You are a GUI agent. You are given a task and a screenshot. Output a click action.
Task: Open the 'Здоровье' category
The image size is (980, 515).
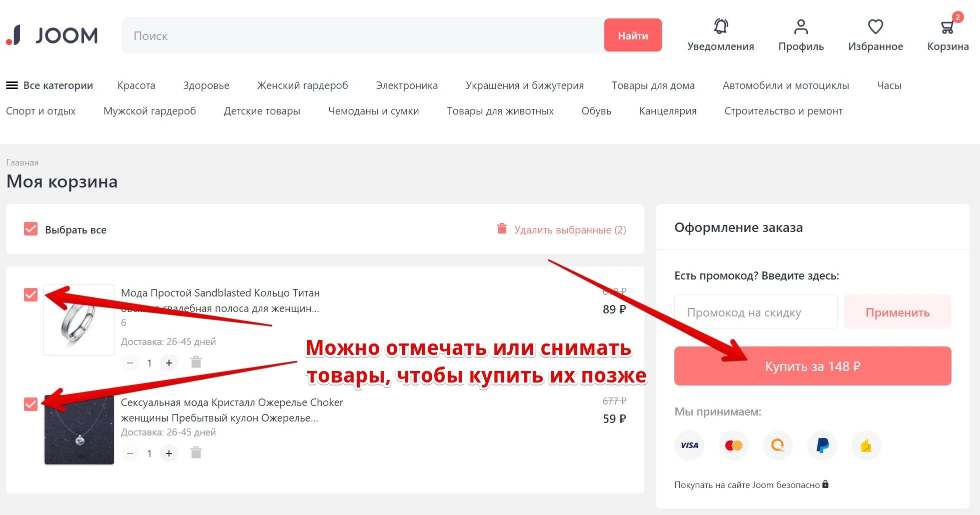tap(206, 85)
